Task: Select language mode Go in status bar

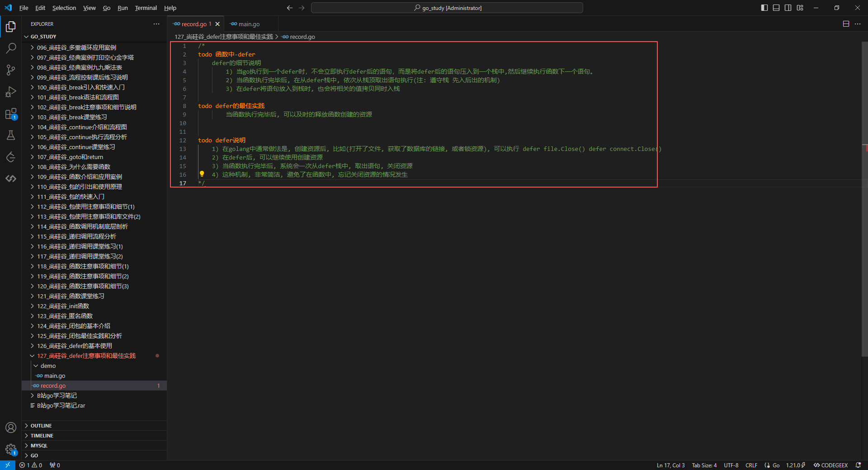Action: [x=776, y=465]
